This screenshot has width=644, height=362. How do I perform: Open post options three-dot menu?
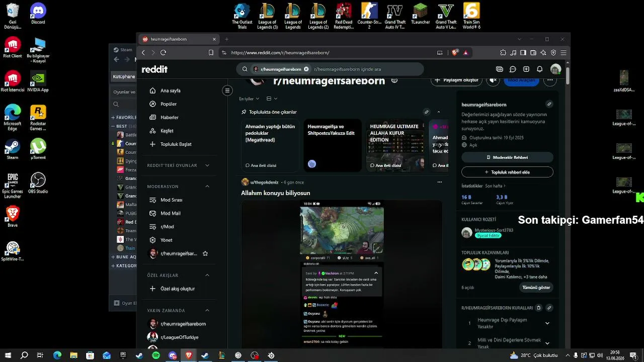[440, 182]
